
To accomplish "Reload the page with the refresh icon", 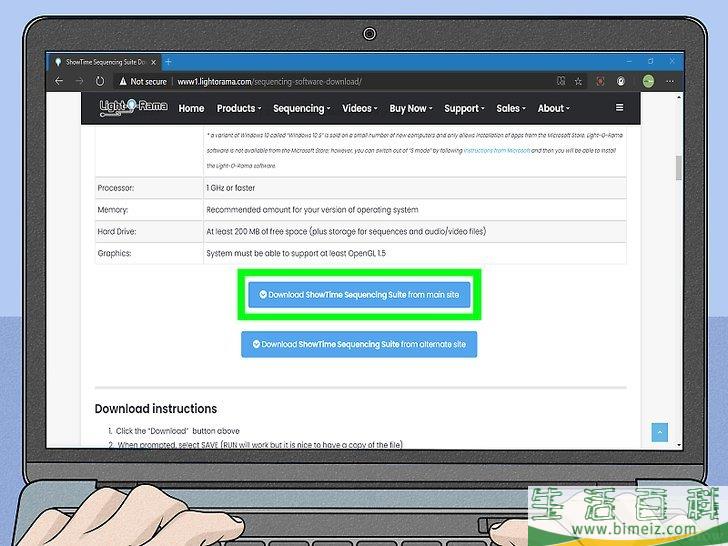I will (100, 81).
